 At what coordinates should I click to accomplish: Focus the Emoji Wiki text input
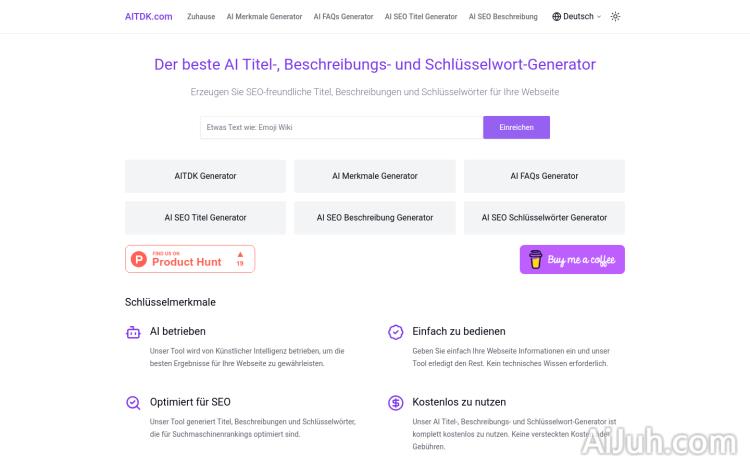[x=341, y=127]
